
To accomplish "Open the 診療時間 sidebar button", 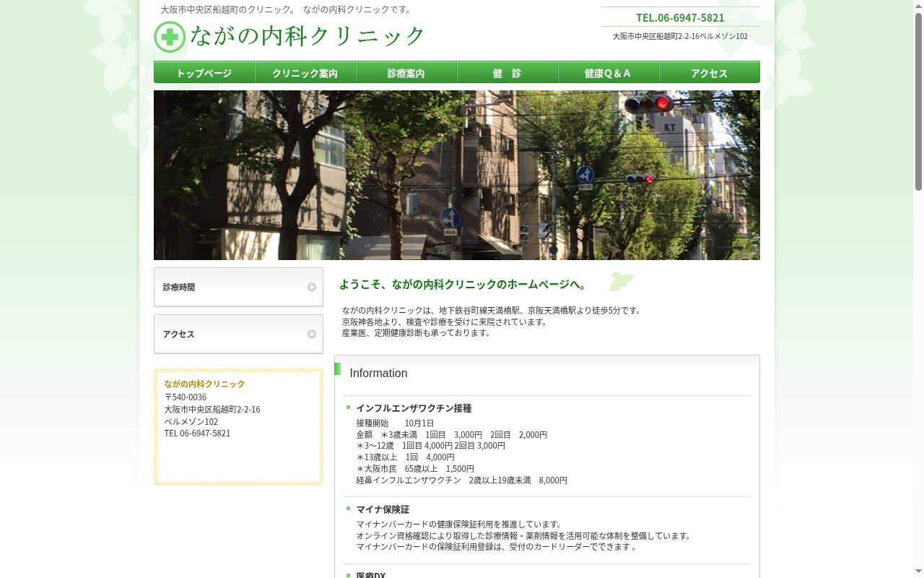I will click(238, 287).
